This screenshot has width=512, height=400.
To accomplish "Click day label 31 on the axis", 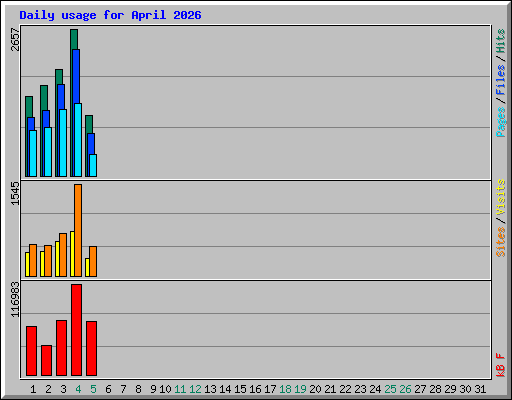I will point(480,389).
